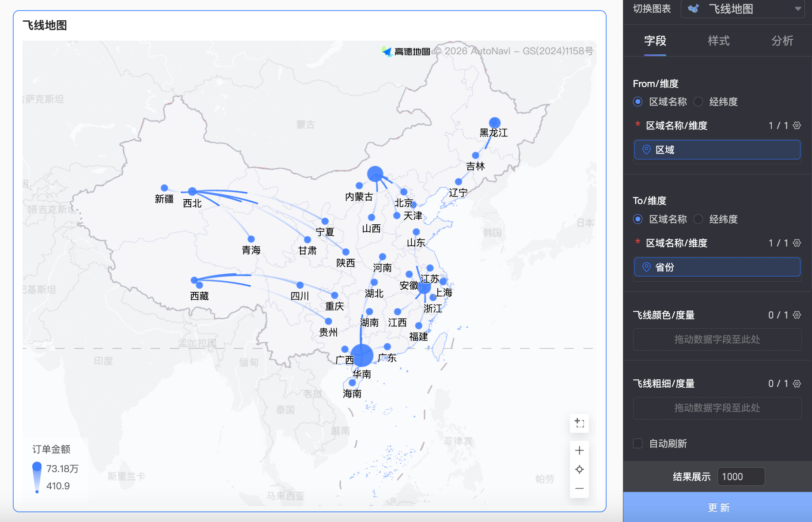The height and width of the screenshot is (522, 812).
Task: Click the 高德地图 logo link
Action: click(x=406, y=52)
